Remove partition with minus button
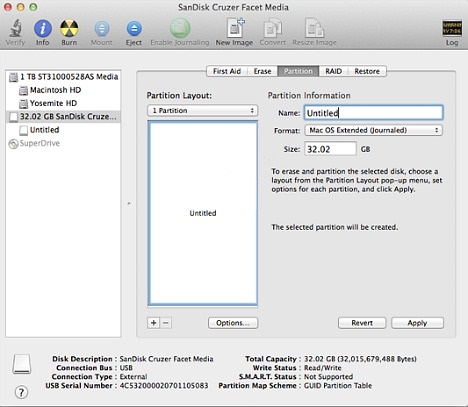The width and height of the screenshot is (468, 407). coord(166,323)
